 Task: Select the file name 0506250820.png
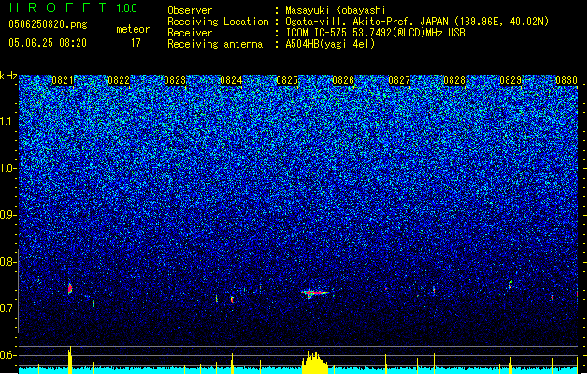click(48, 24)
